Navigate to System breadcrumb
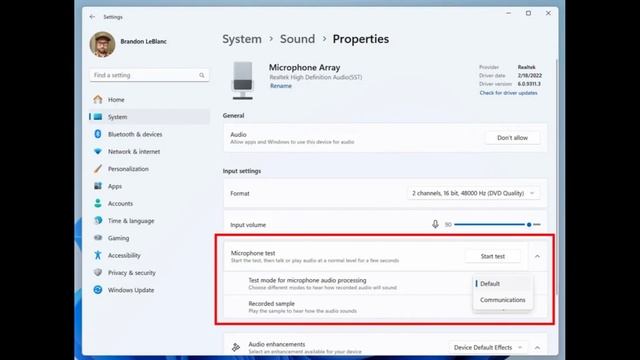Screen dimensions: 640x360 point(242,39)
